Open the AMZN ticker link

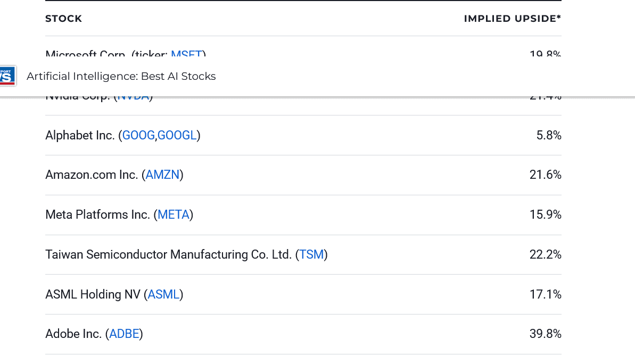pos(162,175)
